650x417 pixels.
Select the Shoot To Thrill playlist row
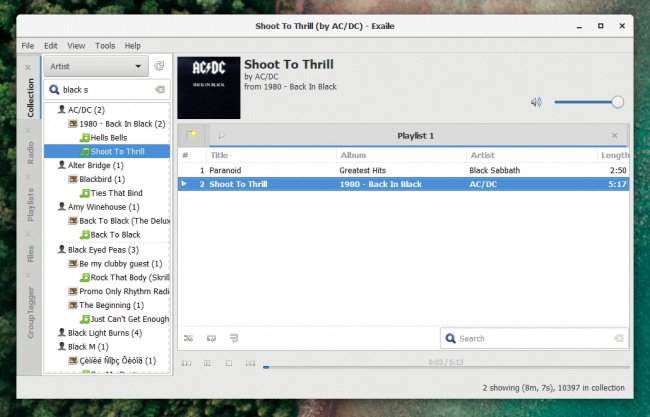(403, 184)
